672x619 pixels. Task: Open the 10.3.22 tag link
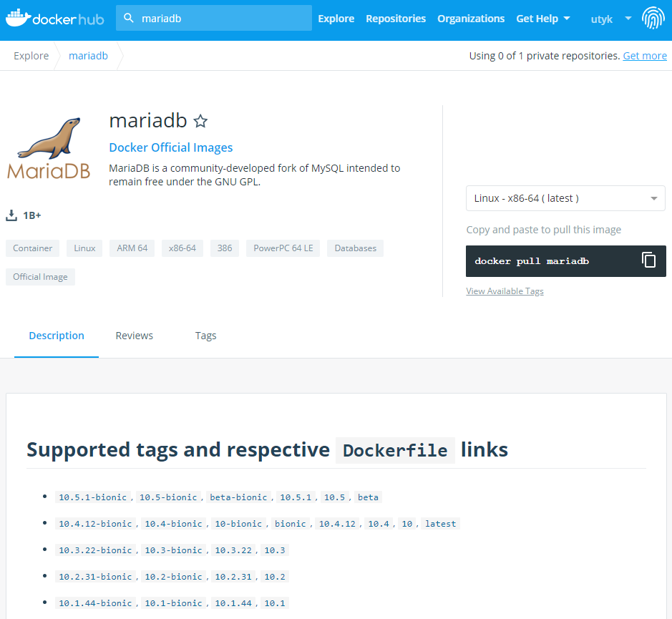[x=233, y=550]
